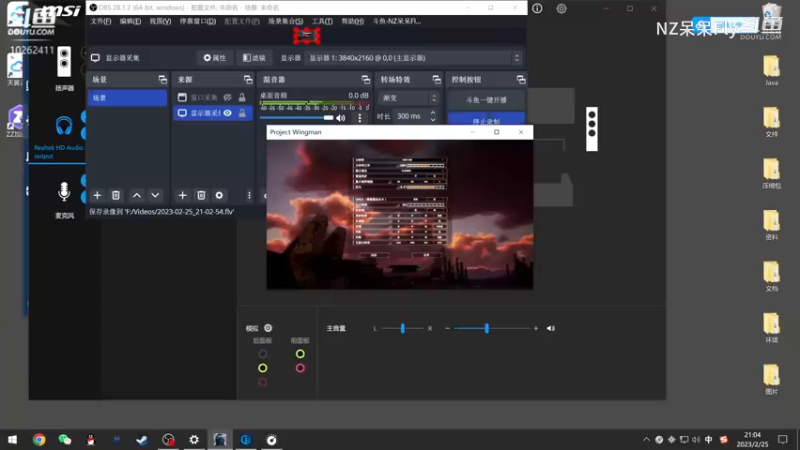800x450 pixels.
Task: Delete selected source with trash icon
Action: tap(201, 195)
